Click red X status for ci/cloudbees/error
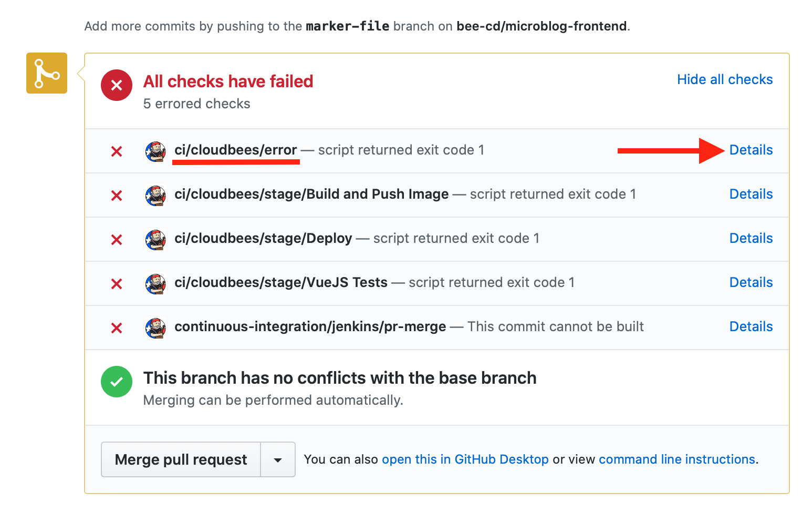This screenshot has width=812, height=512. point(117,151)
